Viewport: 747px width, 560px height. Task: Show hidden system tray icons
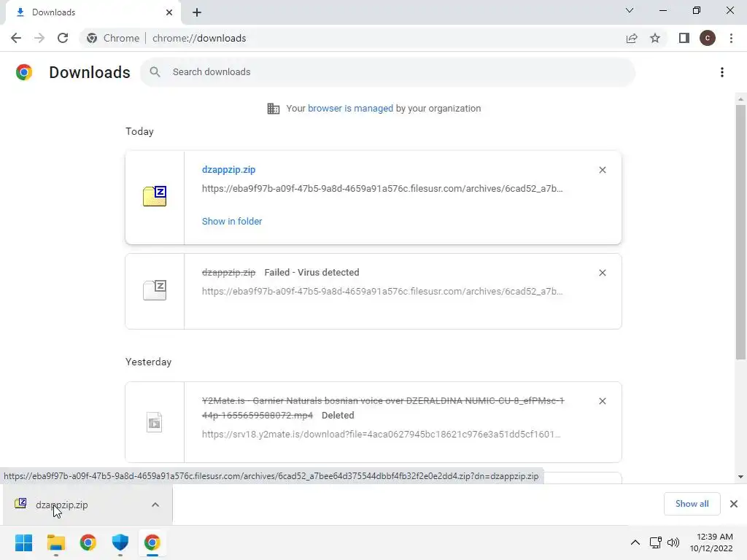pyautogui.click(x=635, y=542)
